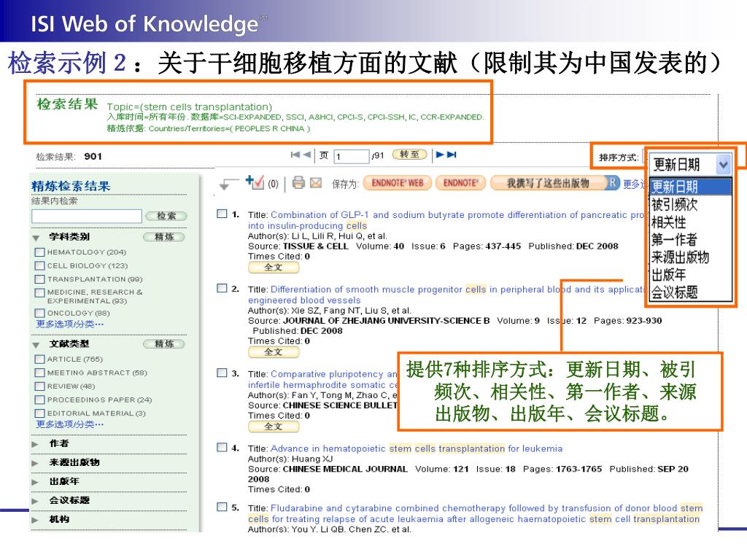Go to previous page arrow icon
747x560 pixels.
(x=307, y=155)
